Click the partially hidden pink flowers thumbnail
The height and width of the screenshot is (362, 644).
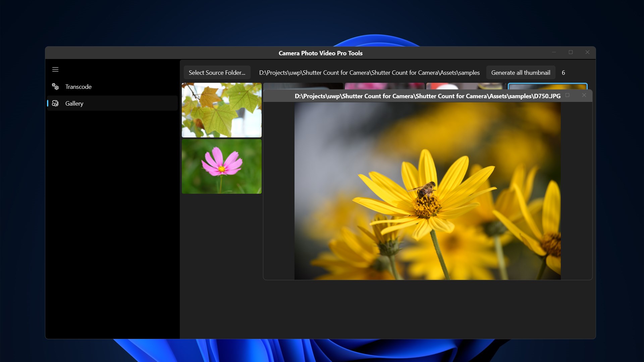(x=384, y=86)
